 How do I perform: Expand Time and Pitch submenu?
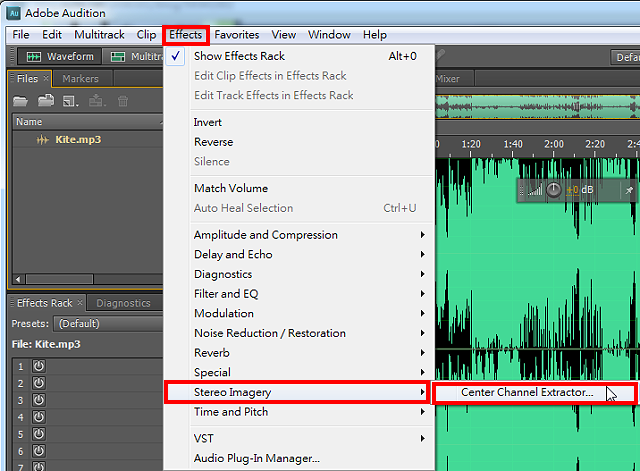coord(299,411)
